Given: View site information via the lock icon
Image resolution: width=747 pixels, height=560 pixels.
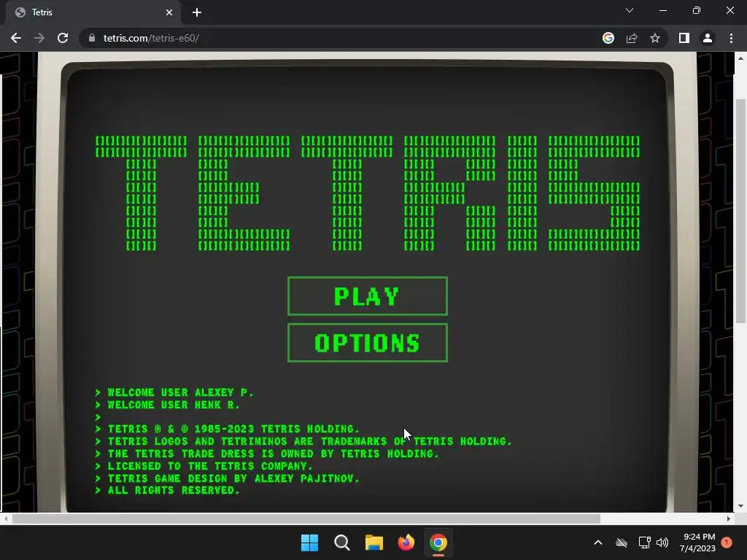Looking at the screenshot, I should [x=92, y=38].
